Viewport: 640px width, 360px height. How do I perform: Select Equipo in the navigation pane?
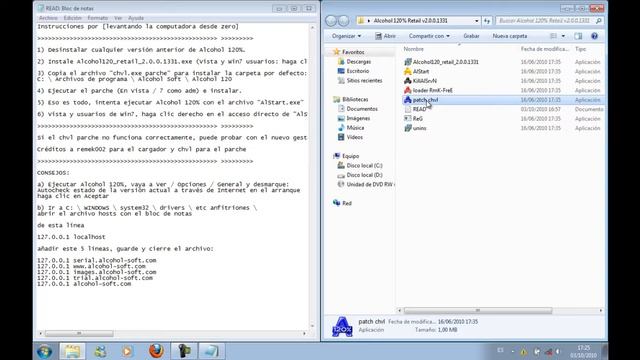point(351,156)
